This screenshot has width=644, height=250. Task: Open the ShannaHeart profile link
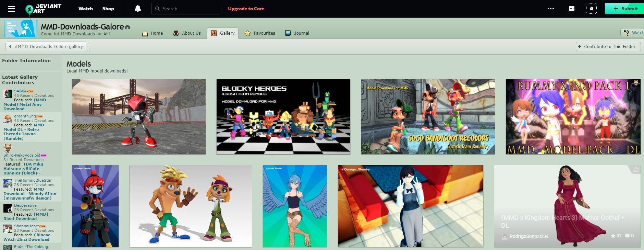pyautogui.click(x=26, y=226)
